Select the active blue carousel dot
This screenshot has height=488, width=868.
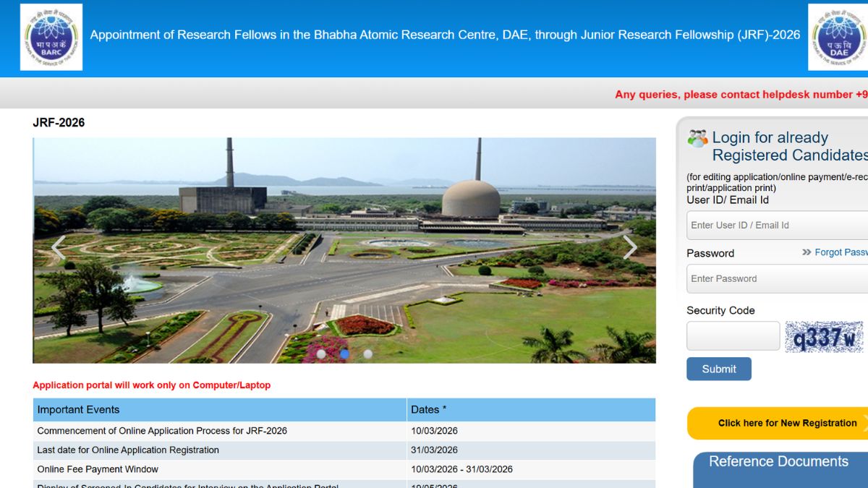pyautogui.click(x=344, y=354)
